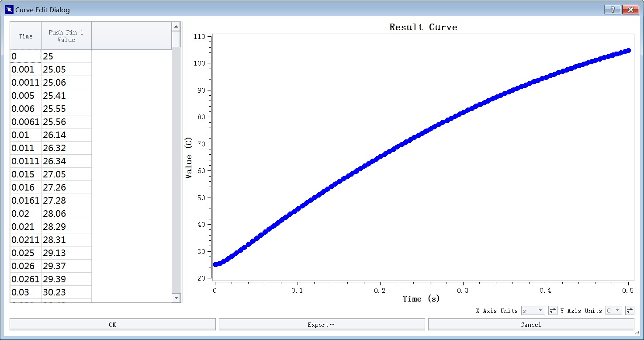Click the swap icon beside X Axis Units

click(x=553, y=310)
